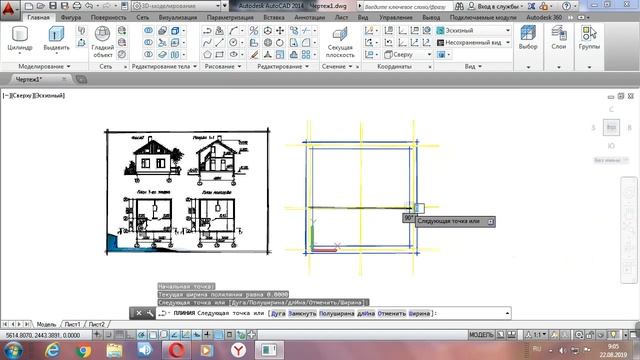This screenshot has height=360, width=640.
Task: Toggle the infer constraints status bar button
Action: (97, 335)
